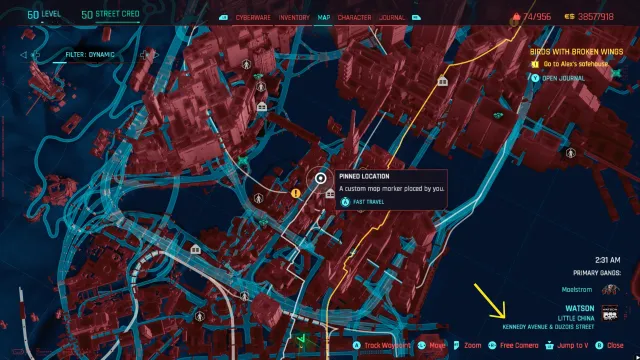Click the green icon beside the quest objective

(x=616, y=74)
